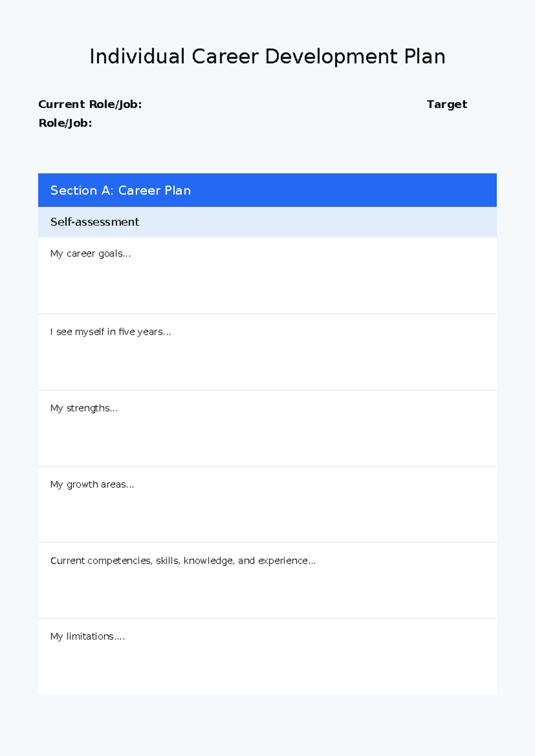The image size is (535, 756).
Task: Click the blank space right of Role/Job label
Action: pos(267,123)
